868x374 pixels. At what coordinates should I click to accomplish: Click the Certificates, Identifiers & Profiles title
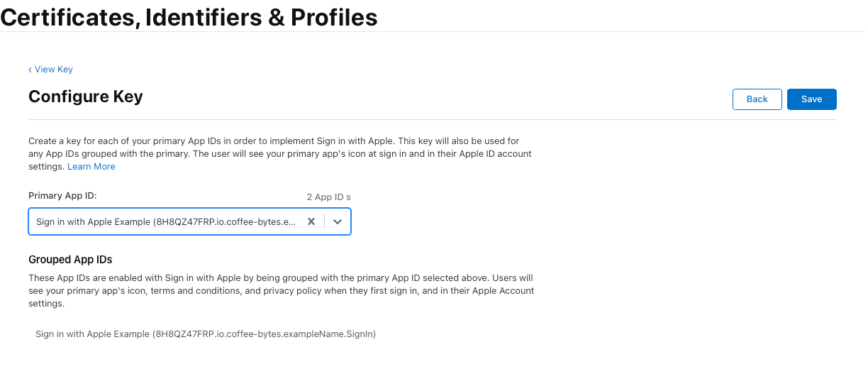pos(189,16)
